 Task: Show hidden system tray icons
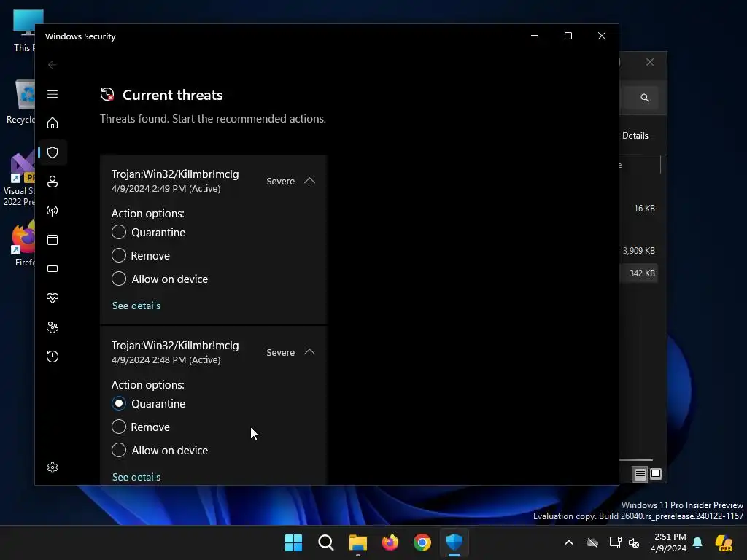(x=569, y=542)
